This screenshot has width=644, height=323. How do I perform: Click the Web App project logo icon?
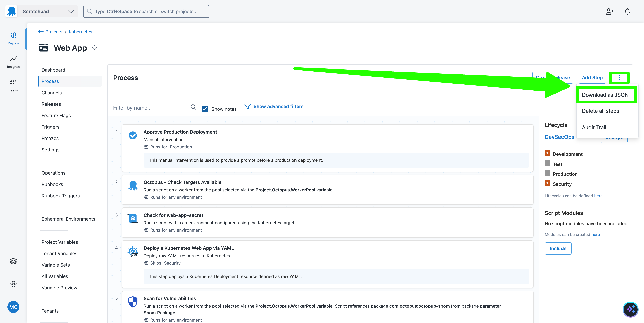[x=43, y=48]
